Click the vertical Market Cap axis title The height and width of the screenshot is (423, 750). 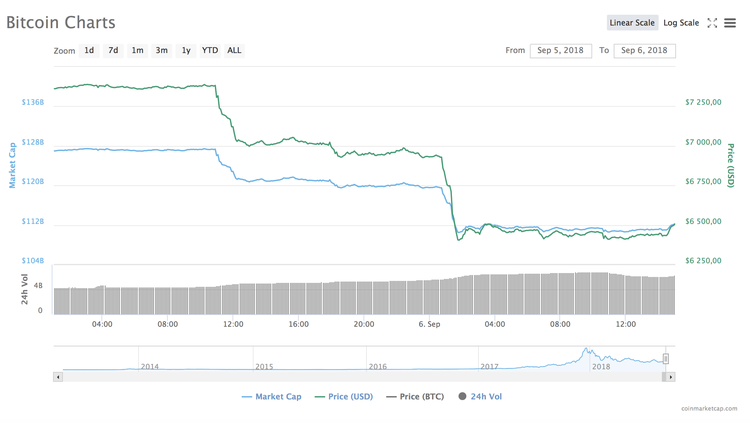click(x=12, y=165)
